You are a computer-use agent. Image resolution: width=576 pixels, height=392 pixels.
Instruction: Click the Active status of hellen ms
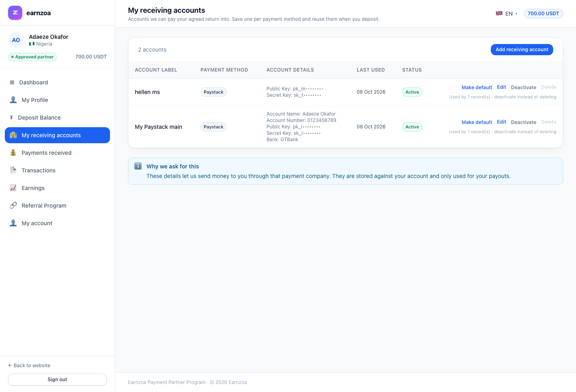(x=412, y=92)
